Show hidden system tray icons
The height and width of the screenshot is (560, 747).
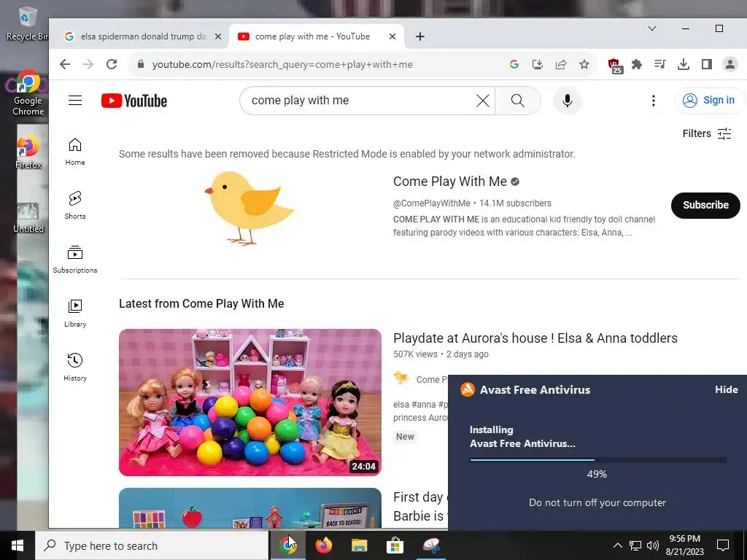(x=617, y=545)
